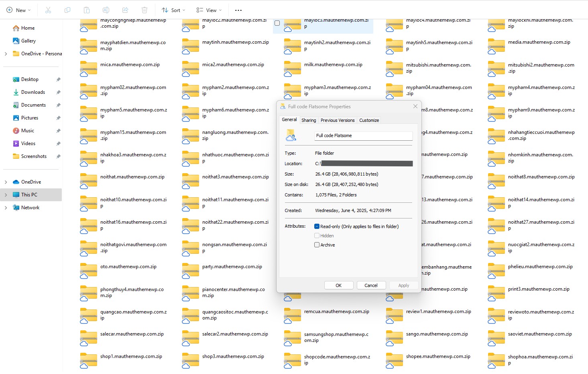The image size is (588, 374).
Task: Select phelieu.mauthemewp.com.zip file name
Action: click(x=540, y=267)
